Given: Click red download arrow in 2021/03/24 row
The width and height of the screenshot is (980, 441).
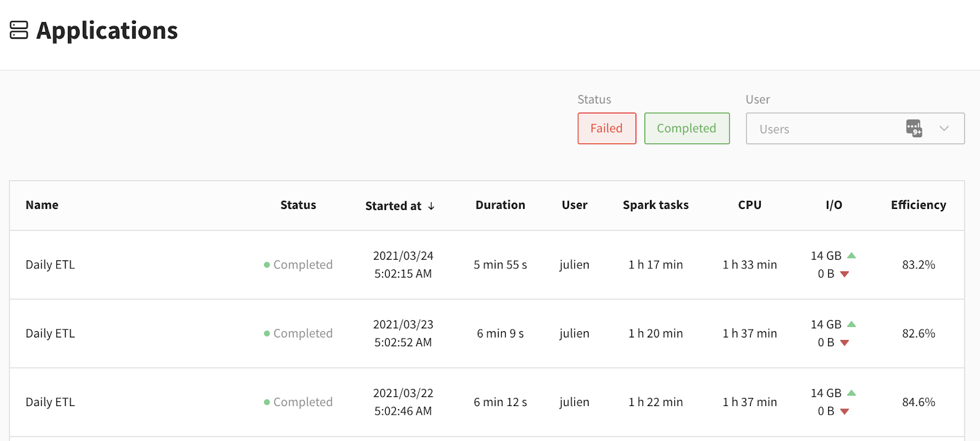Looking at the screenshot, I should [x=845, y=274].
